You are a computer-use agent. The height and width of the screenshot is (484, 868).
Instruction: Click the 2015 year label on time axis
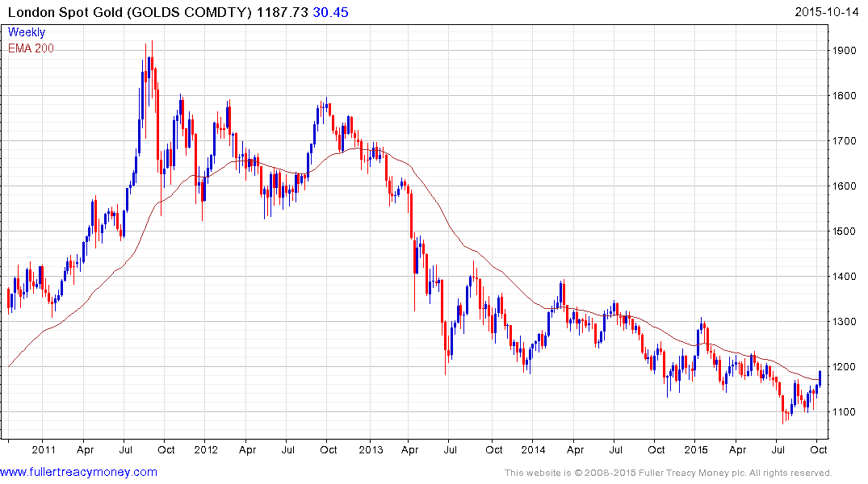696,449
